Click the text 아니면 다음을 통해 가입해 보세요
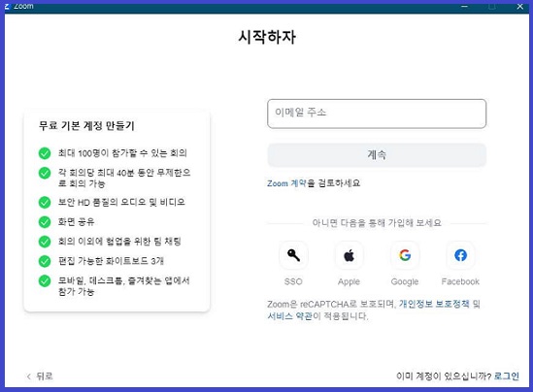Viewport: 533px width, 392px height. pos(377,223)
